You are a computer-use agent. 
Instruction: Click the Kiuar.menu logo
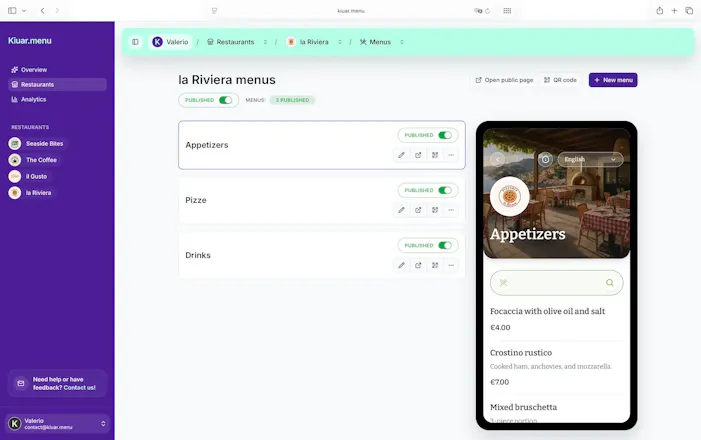click(30, 41)
